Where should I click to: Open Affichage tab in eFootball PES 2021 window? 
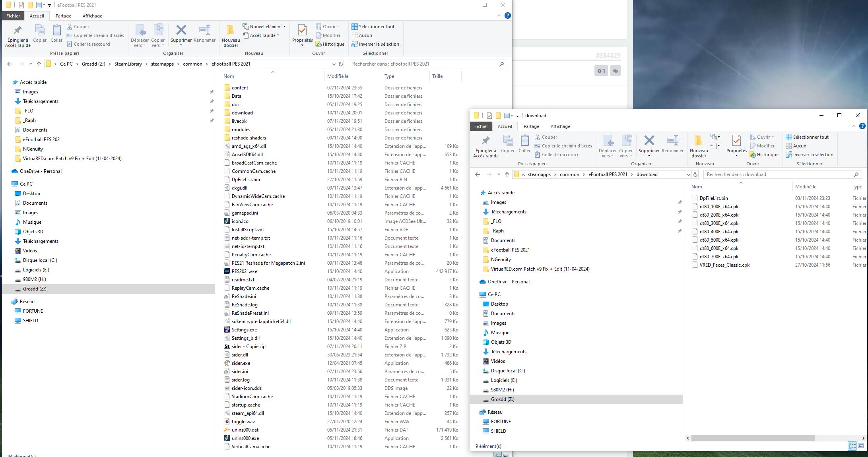click(x=92, y=16)
